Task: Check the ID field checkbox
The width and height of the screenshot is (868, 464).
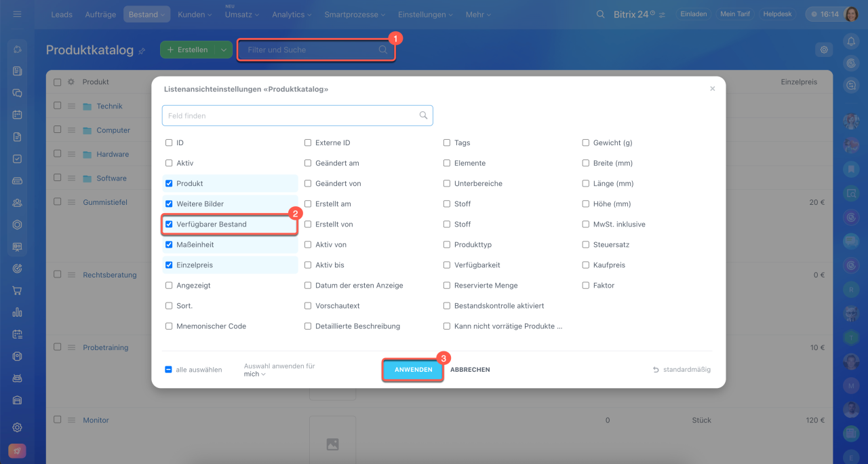Action: 169,142
